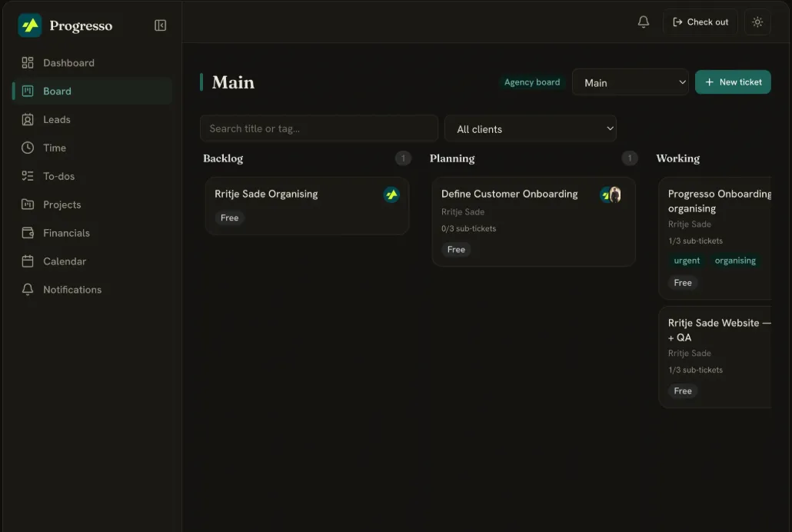Click the organising tag

pyautogui.click(x=735, y=261)
